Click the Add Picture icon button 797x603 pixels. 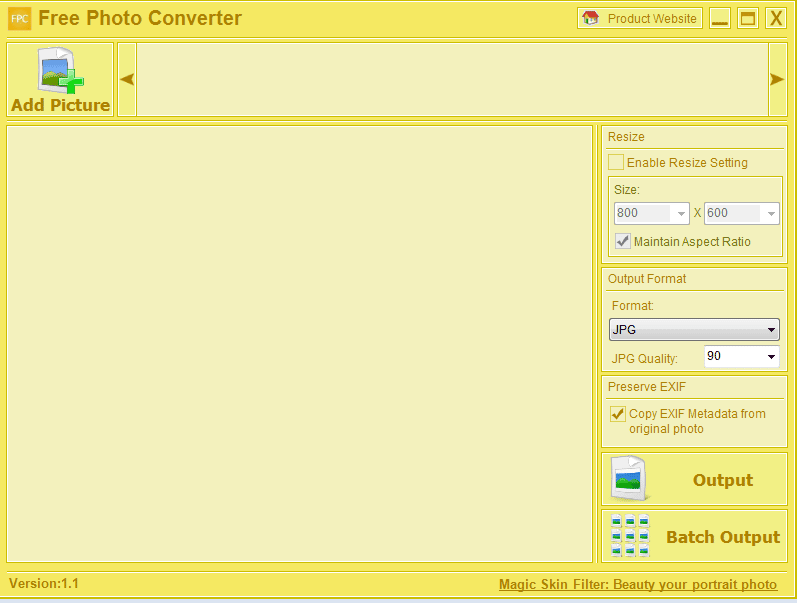coord(60,79)
